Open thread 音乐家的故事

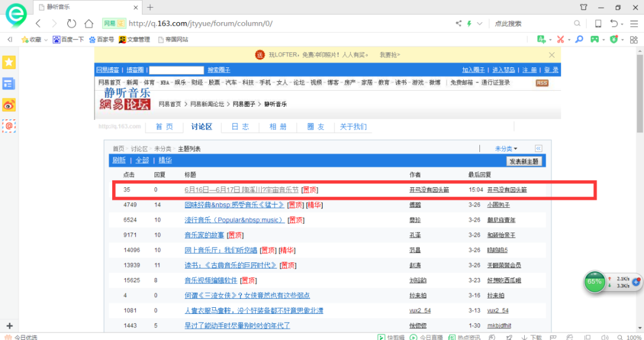click(204, 235)
